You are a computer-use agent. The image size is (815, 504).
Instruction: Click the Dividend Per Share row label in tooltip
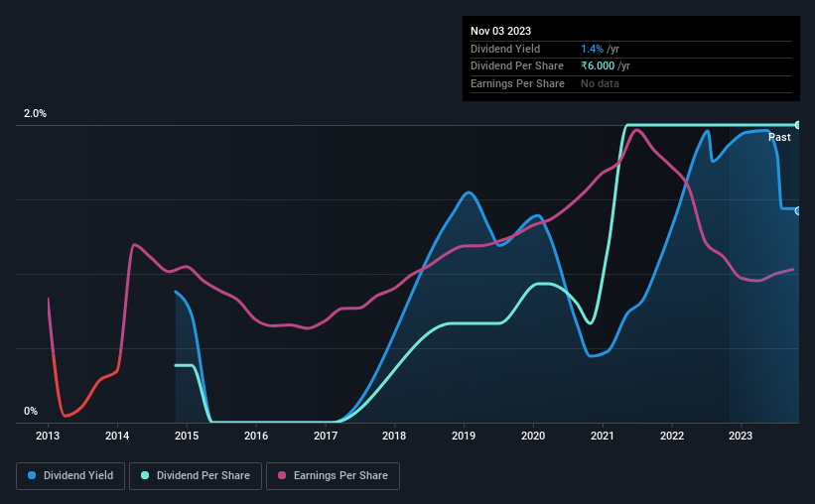click(517, 66)
